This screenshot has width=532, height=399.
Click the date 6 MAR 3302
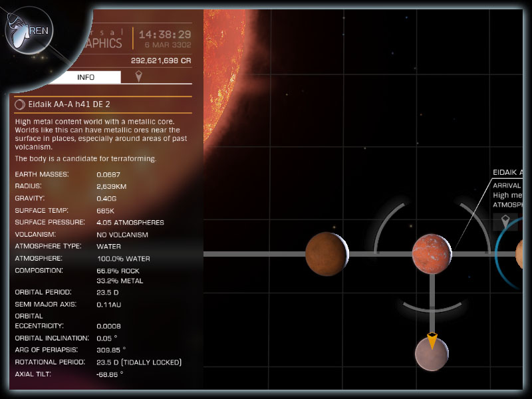[x=168, y=45]
